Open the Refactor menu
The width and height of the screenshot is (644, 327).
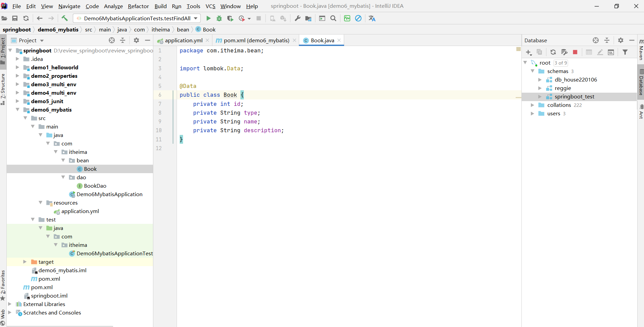click(138, 6)
